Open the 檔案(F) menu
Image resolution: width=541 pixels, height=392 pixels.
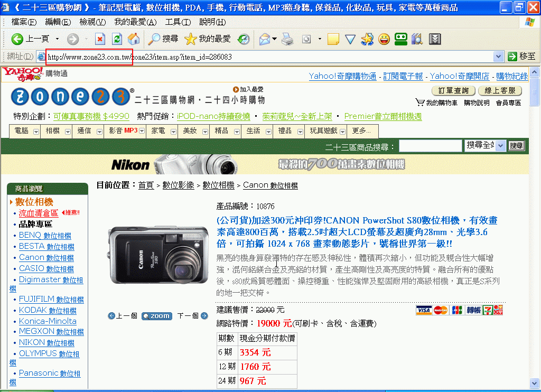click(x=23, y=22)
